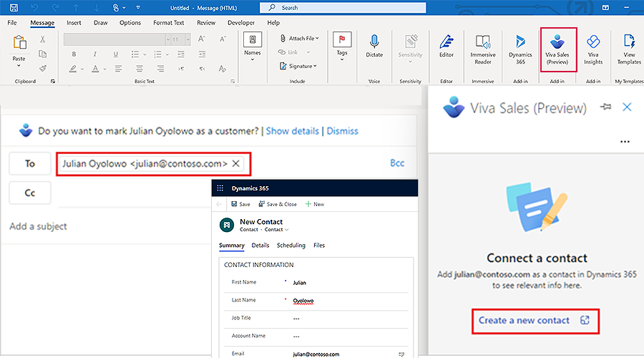Open the Dynamics 365 app launcher grid
The width and height of the screenshot is (644, 358).
tap(220, 188)
